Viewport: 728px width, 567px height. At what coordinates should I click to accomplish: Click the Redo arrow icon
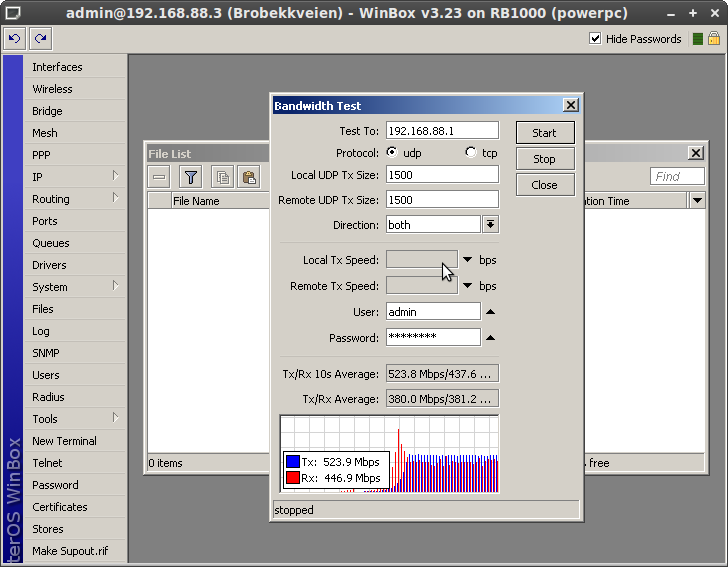(40, 39)
